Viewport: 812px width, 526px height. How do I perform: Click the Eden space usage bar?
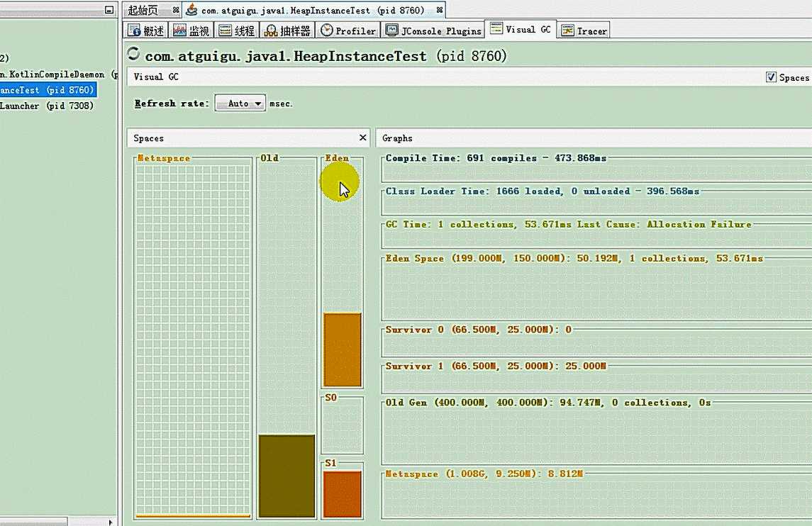click(343, 349)
